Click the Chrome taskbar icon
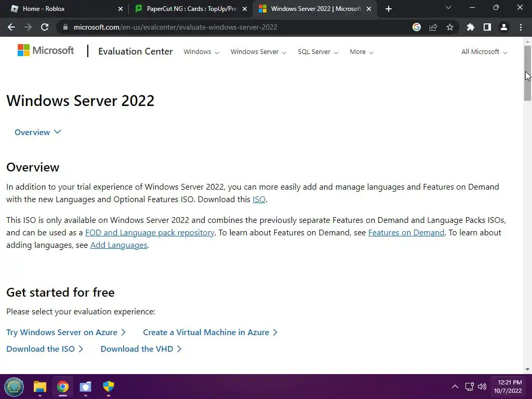The image size is (532, 399). coord(63,387)
